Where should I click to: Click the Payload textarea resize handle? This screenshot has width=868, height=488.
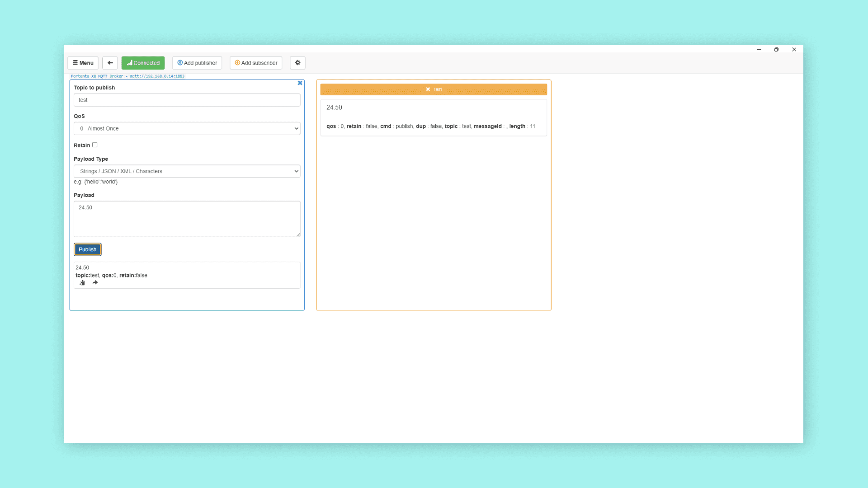tap(298, 235)
